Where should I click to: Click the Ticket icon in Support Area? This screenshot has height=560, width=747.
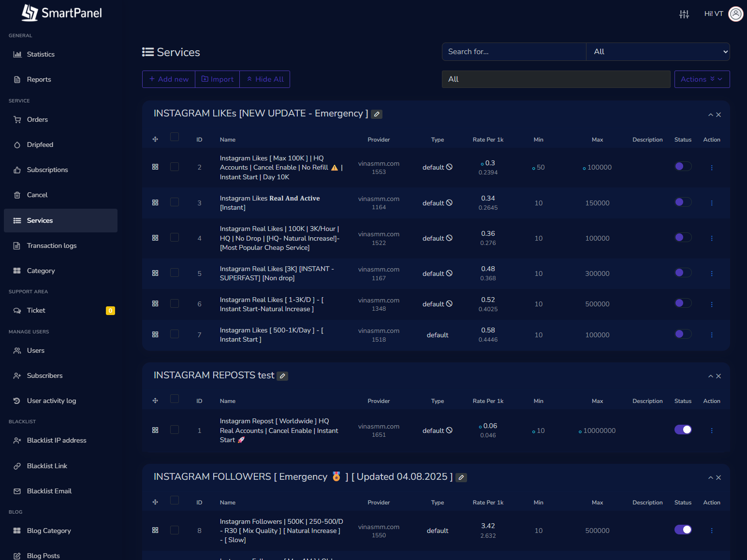tap(18, 310)
